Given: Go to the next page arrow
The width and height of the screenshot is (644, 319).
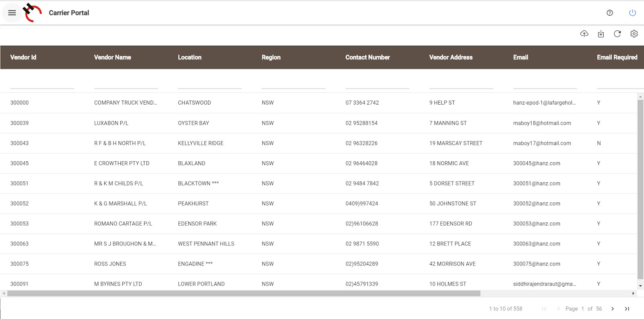Looking at the screenshot, I should click(613, 309).
